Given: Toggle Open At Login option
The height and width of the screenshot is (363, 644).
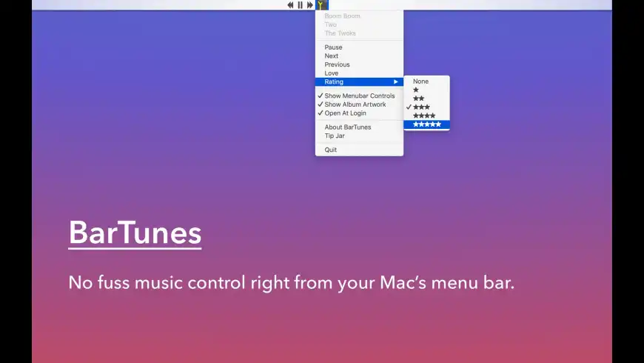Looking at the screenshot, I should pos(359,113).
